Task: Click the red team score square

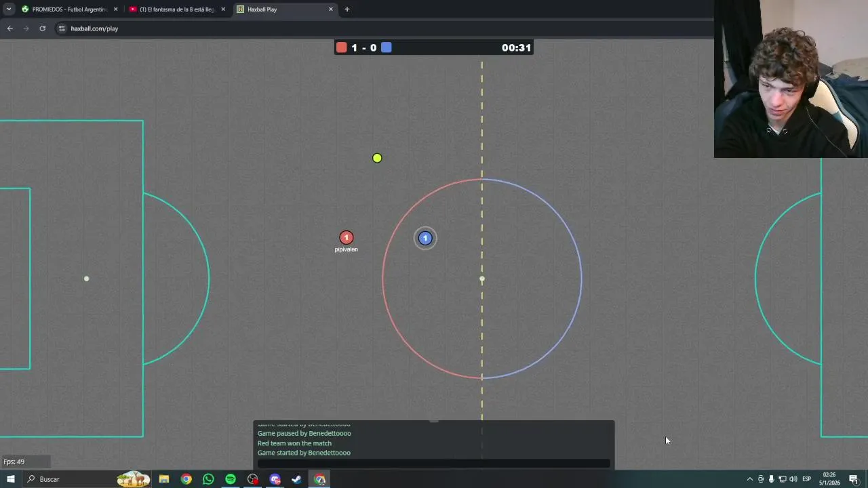Action: pos(342,47)
